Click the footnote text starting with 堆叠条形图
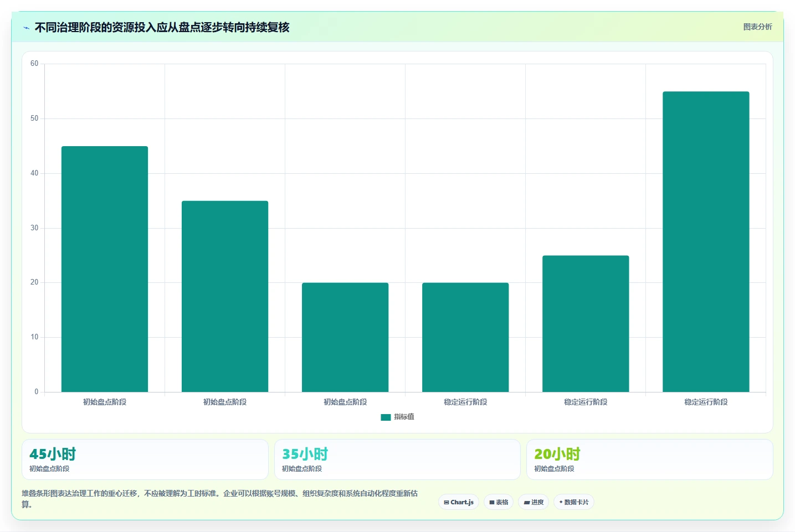 (220, 499)
